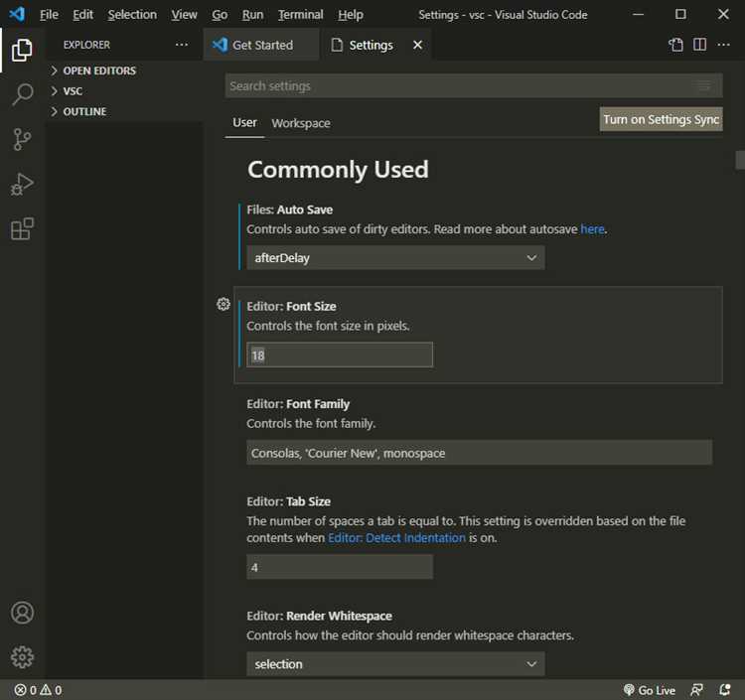Start Go Live server in status bar

tap(650, 690)
